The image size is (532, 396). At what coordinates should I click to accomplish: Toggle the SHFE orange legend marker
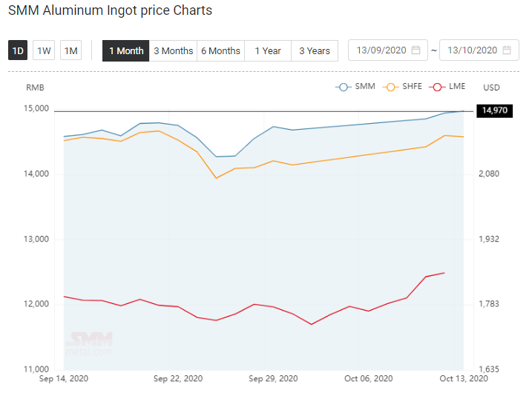390,87
